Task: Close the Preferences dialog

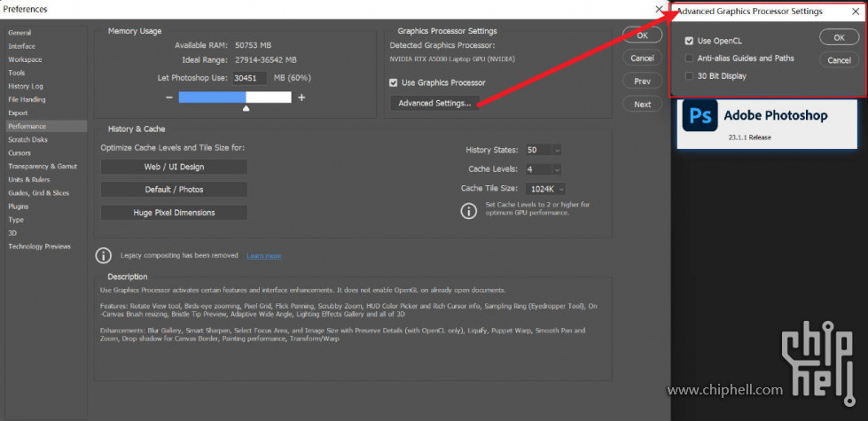Action: [659, 10]
